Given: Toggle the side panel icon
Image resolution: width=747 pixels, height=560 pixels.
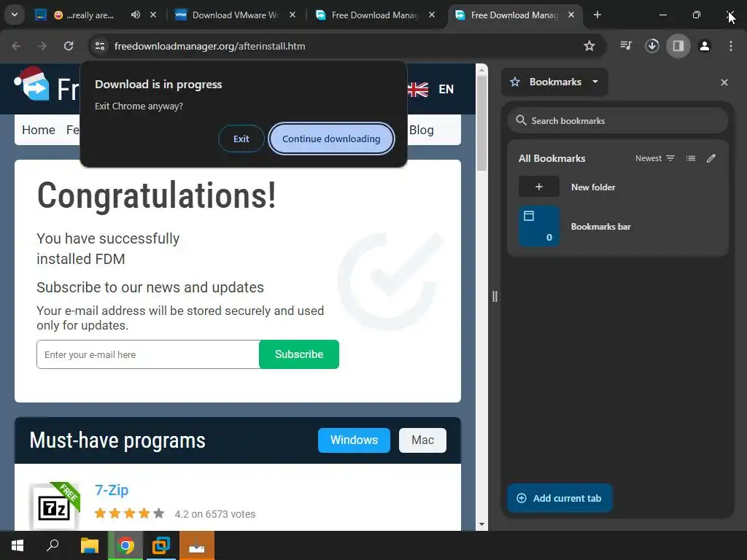Looking at the screenshot, I should [x=678, y=46].
